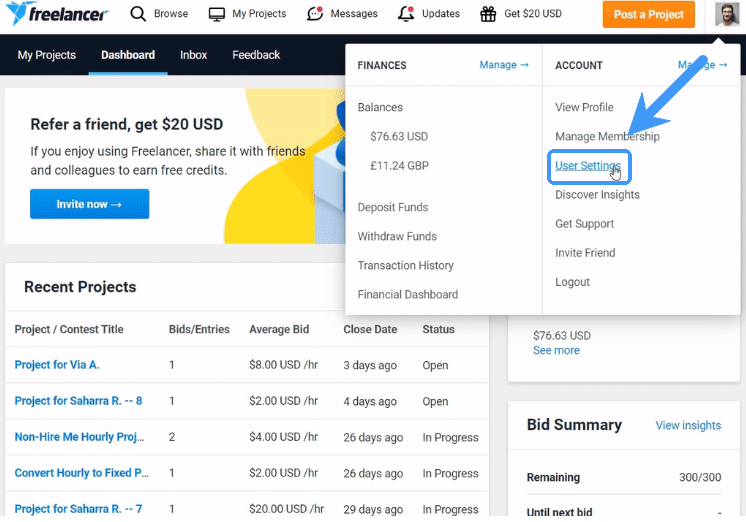Click the gift icon for $20 USD

488,14
